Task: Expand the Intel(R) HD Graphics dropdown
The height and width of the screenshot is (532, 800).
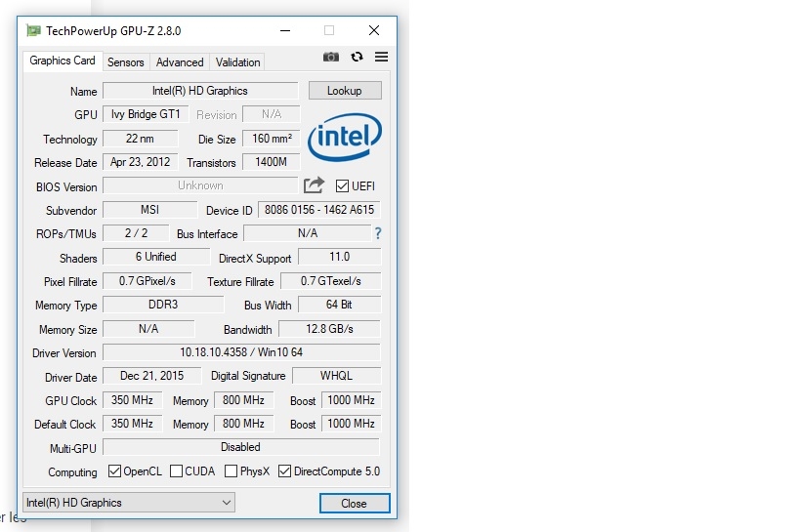Action: tap(129, 503)
